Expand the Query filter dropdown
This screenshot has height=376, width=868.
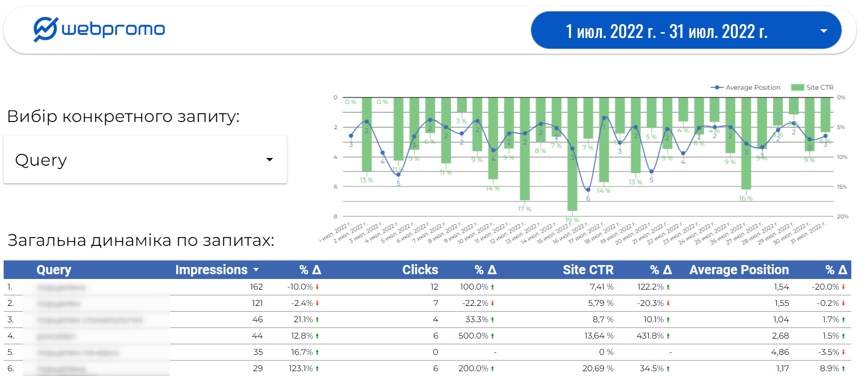pyautogui.click(x=269, y=159)
